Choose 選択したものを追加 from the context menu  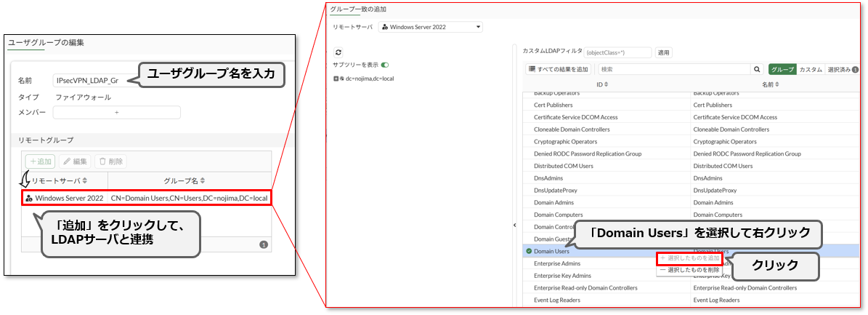(690, 258)
